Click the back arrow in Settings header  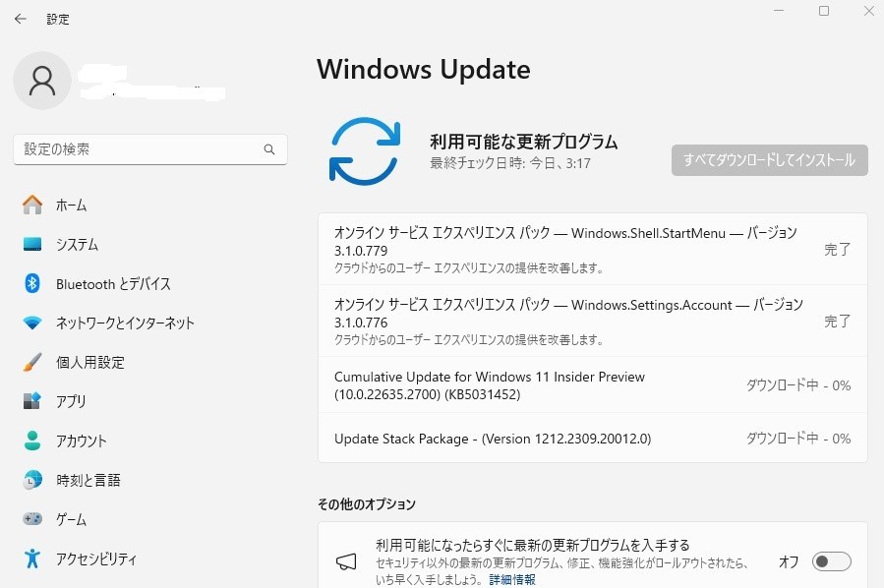click(20, 19)
